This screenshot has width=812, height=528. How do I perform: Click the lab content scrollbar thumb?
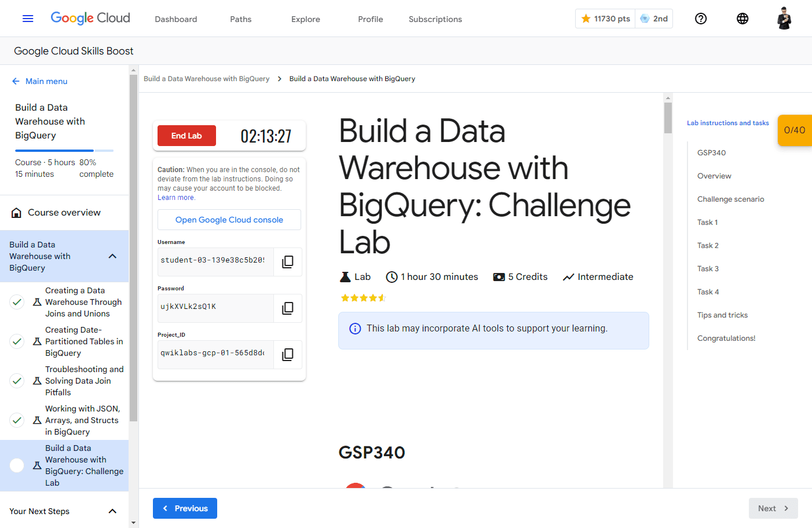(x=668, y=118)
